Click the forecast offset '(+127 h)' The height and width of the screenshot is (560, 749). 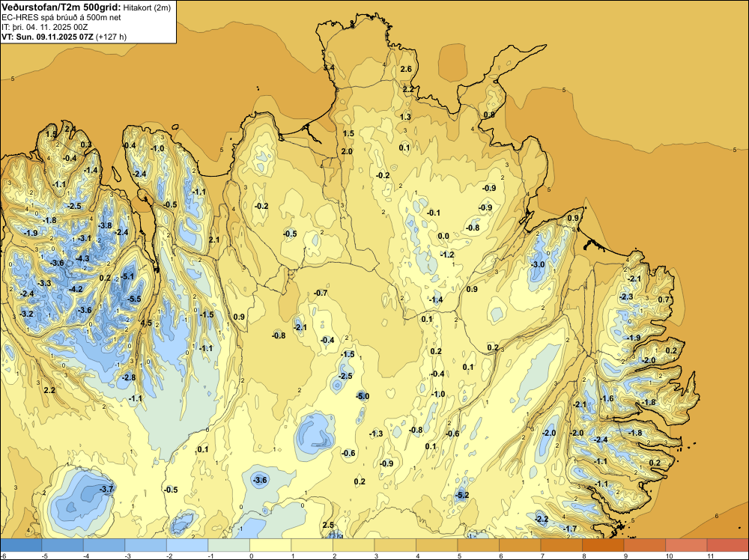click(112, 37)
